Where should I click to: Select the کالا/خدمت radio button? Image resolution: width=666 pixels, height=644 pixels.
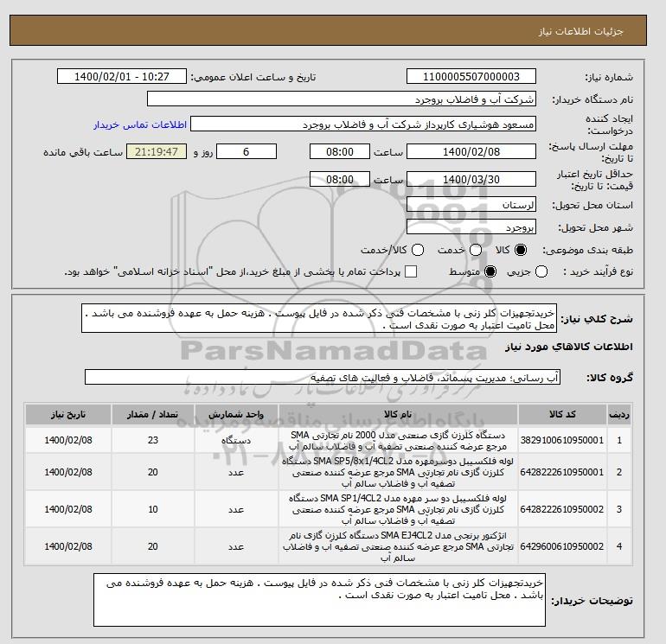(418, 250)
